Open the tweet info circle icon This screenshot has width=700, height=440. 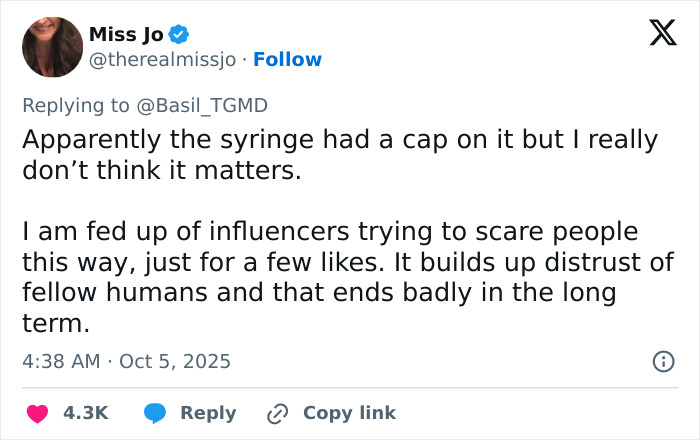(x=662, y=361)
